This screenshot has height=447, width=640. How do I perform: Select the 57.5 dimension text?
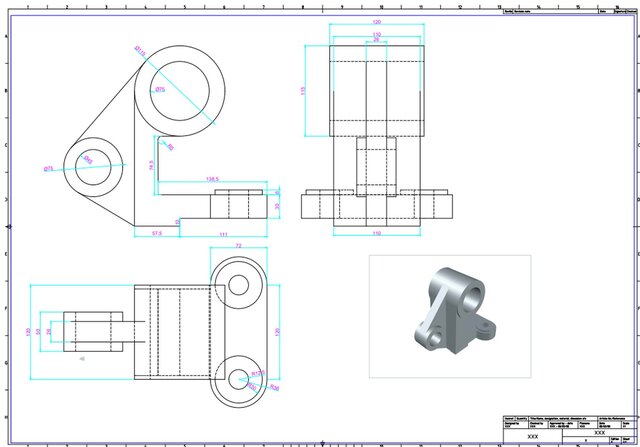point(157,233)
